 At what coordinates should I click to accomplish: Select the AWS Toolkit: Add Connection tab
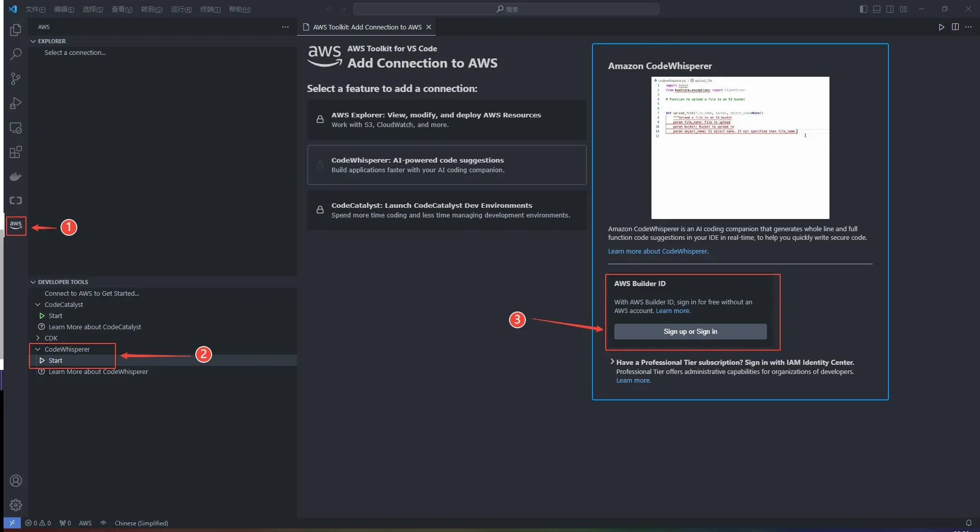(367, 27)
